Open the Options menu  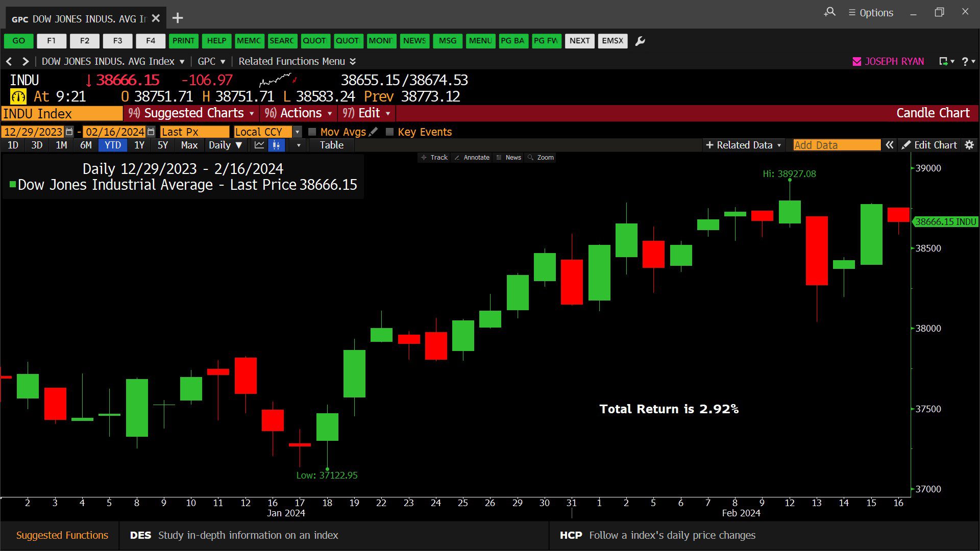pos(871,13)
